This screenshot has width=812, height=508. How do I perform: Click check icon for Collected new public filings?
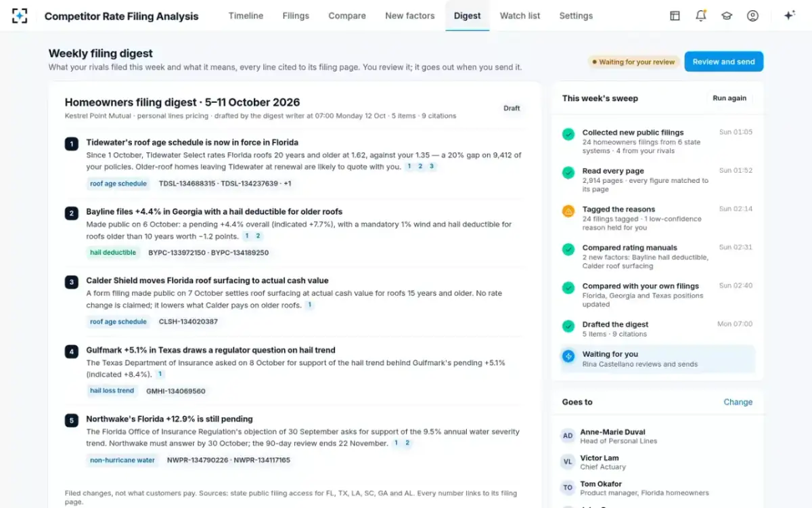tap(568, 134)
